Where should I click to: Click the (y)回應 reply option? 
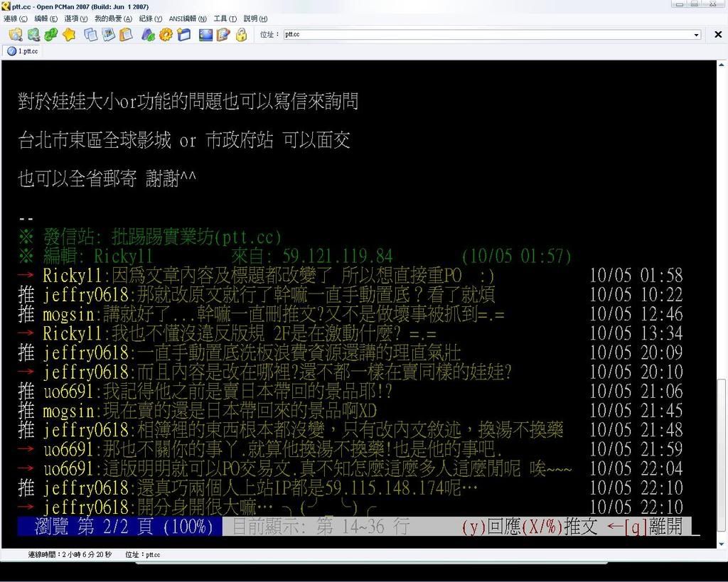[x=491, y=527]
